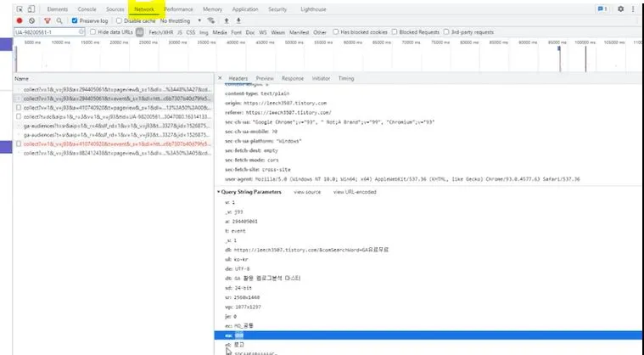Filter requests by Manifest type

(x=299, y=32)
